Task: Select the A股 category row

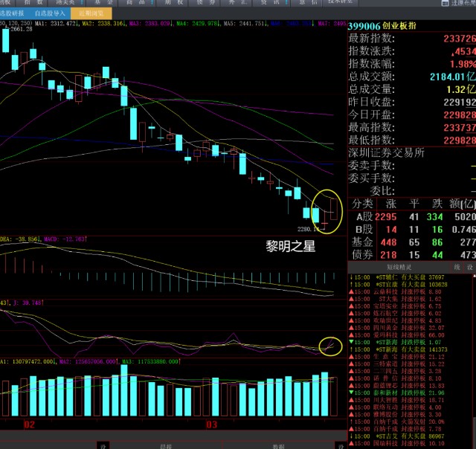Action: point(363,216)
